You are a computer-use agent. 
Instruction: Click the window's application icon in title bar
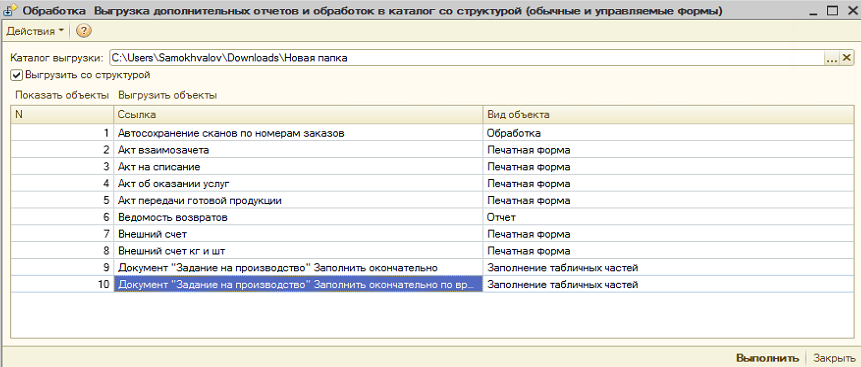9,10
